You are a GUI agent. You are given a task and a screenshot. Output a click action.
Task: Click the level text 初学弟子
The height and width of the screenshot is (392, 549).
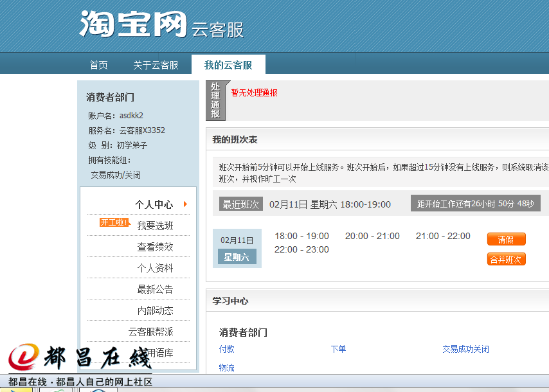(132, 145)
